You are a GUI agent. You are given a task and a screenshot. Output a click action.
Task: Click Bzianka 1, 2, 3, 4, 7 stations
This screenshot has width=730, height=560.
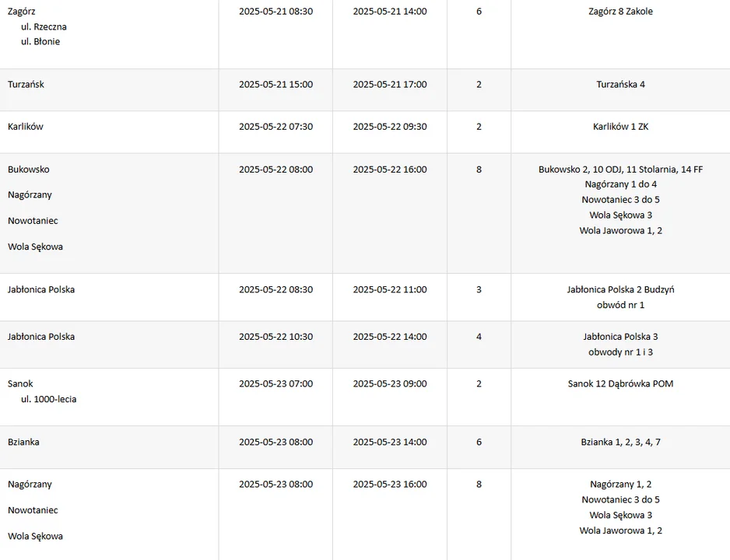click(620, 442)
